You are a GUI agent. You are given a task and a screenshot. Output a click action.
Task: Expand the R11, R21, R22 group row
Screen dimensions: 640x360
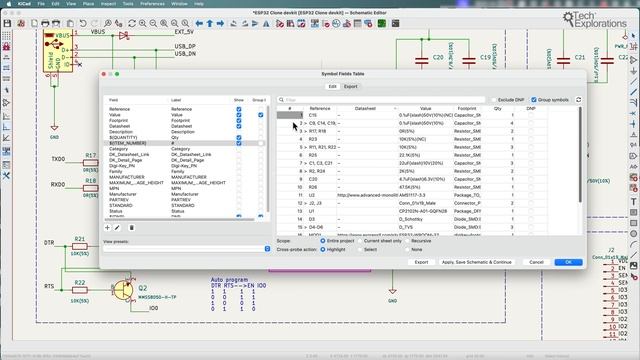pyautogui.click(x=305, y=147)
